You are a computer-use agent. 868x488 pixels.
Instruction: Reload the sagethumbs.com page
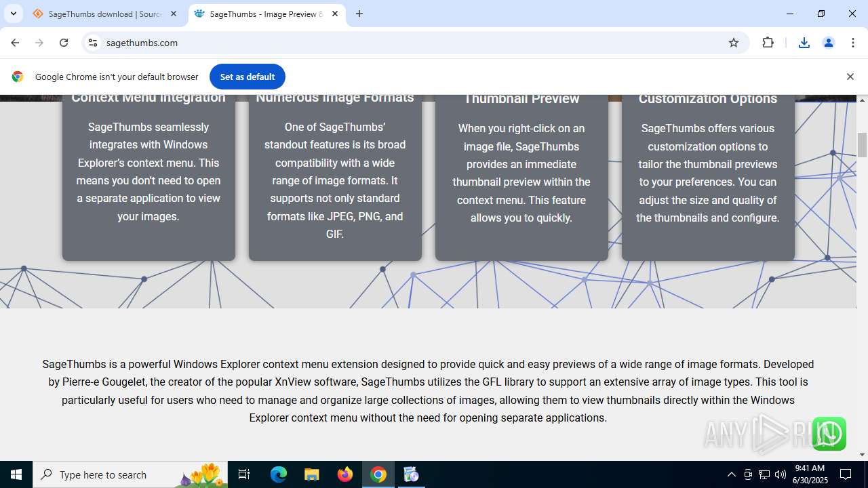(x=64, y=43)
